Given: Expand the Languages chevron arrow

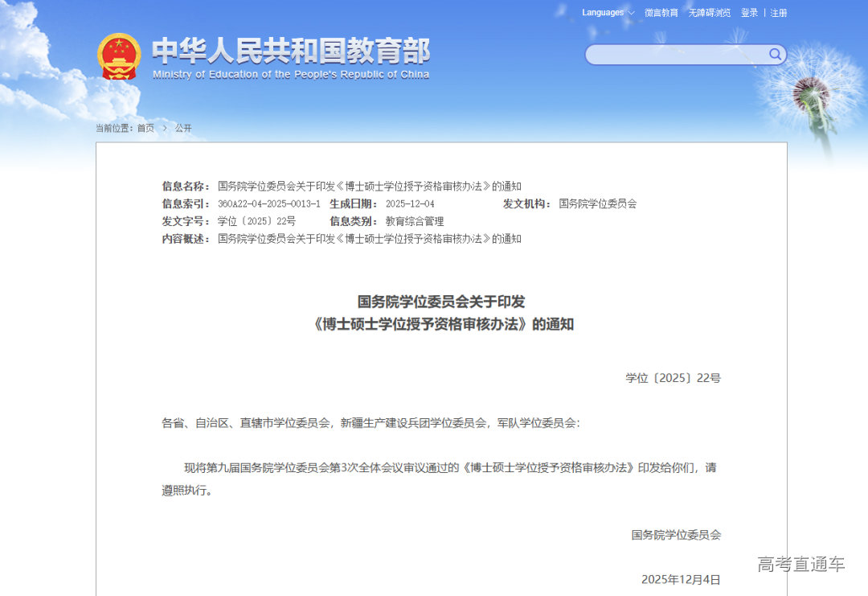Looking at the screenshot, I should tap(630, 13).
